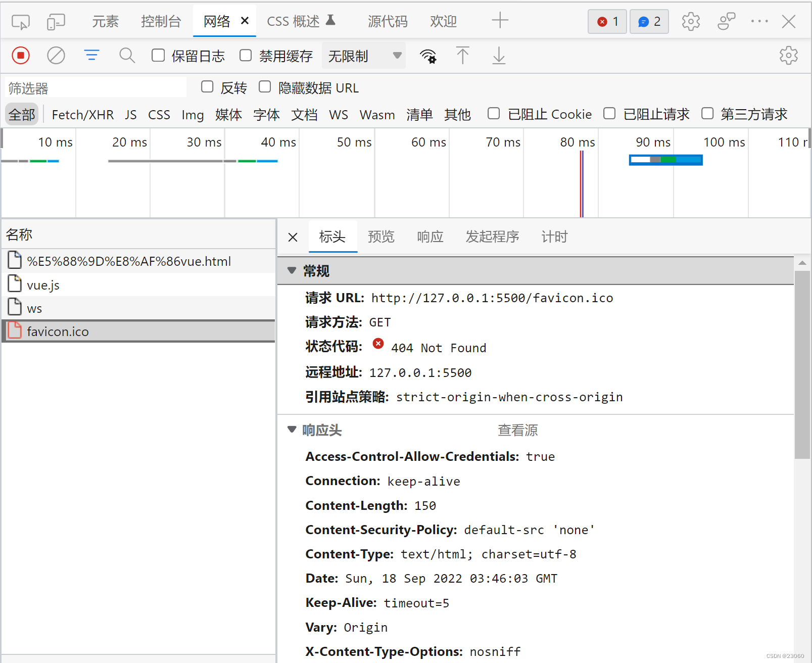Screen dimensions: 812x663
Task: Click the 404 error status icon
Action: click(378, 344)
